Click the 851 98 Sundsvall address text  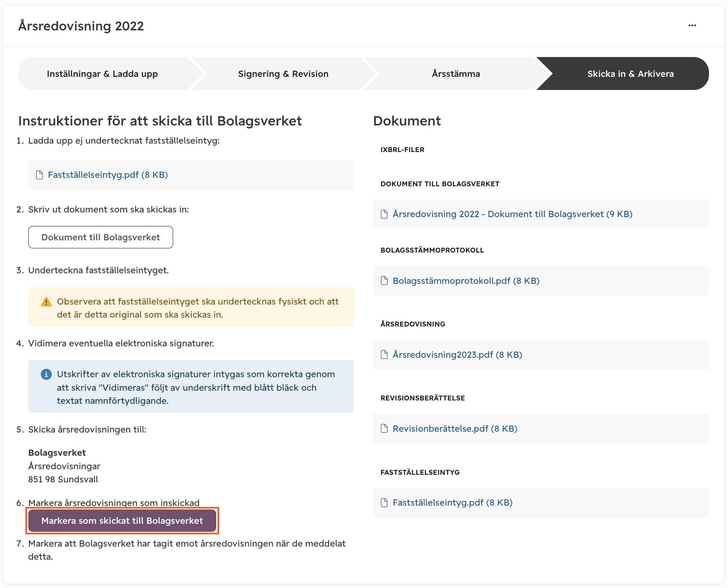click(63, 479)
